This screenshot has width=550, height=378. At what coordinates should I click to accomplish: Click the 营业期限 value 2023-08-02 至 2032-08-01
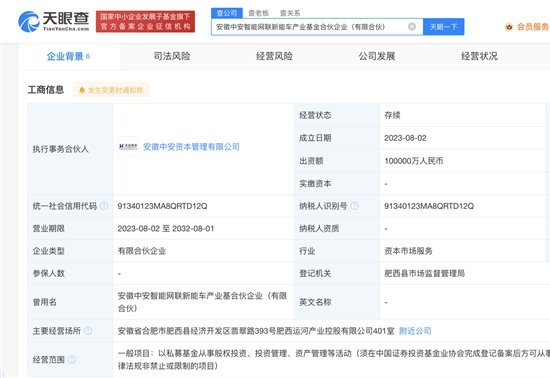click(x=166, y=228)
